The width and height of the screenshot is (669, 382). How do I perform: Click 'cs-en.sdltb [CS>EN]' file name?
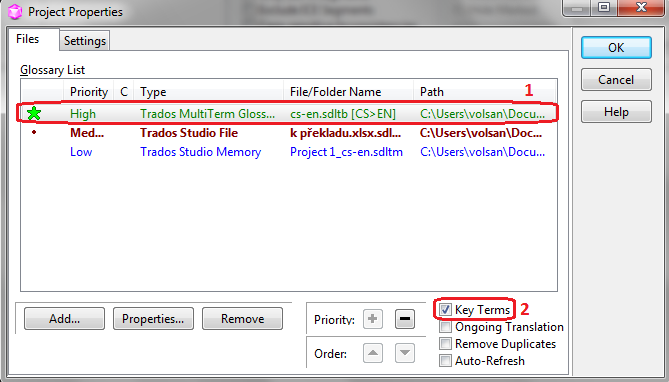click(x=343, y=114)
